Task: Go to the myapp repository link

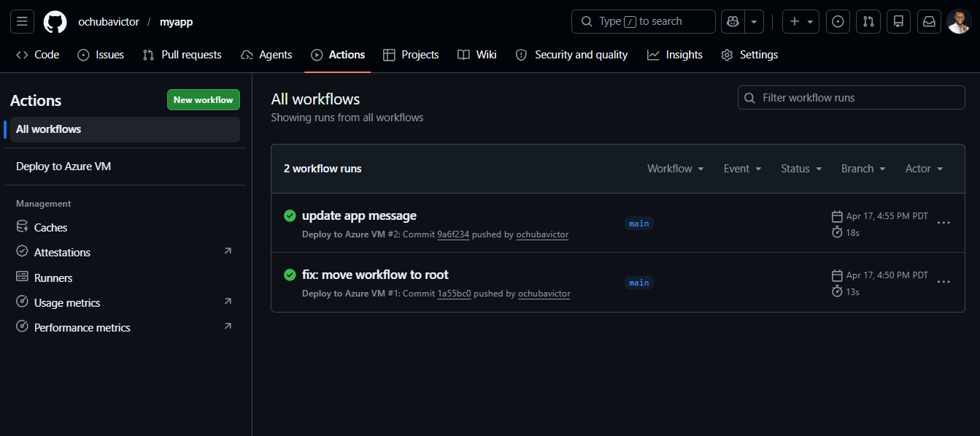Action: click(177, 22)
